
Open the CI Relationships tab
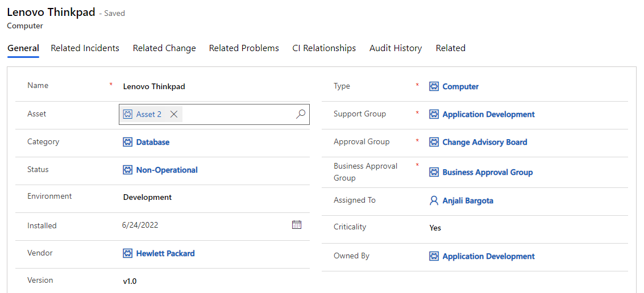click(324, 48)
